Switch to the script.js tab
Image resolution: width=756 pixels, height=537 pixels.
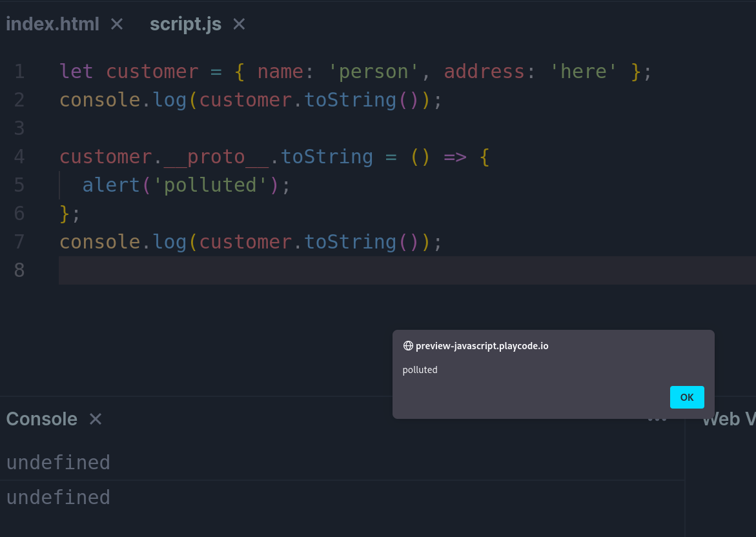[186, 24]
